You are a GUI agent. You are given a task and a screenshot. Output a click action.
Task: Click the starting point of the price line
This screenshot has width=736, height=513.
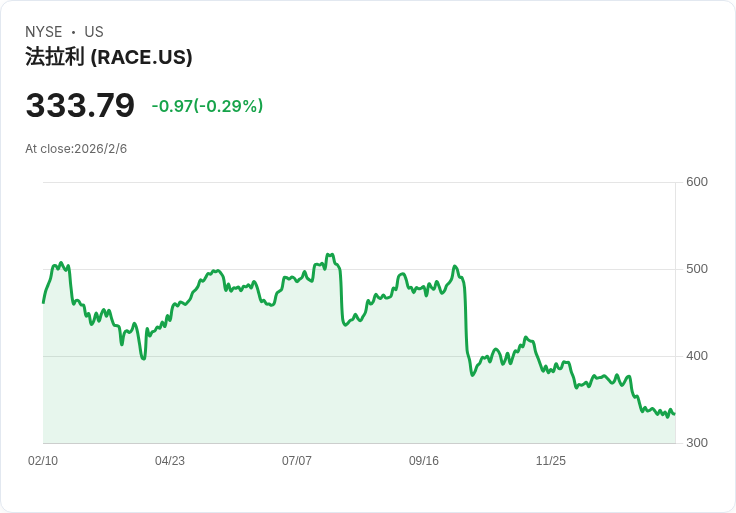[43, 302]
